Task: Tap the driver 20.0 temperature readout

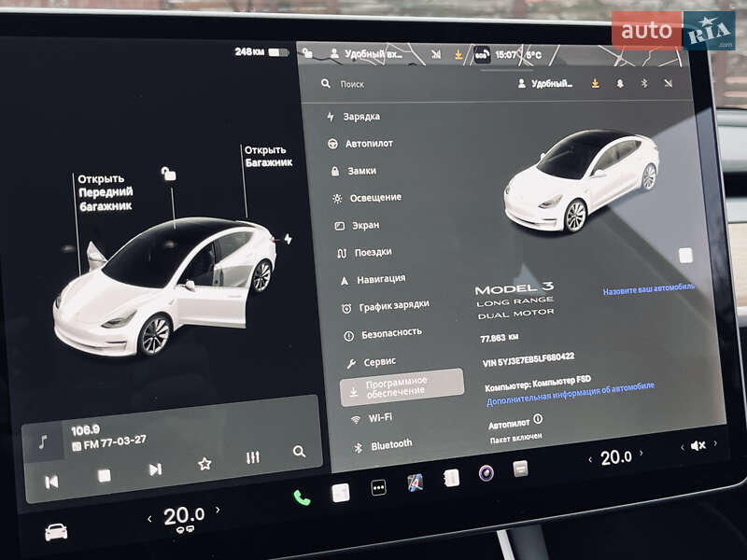Action: click(x=184, y=516)
